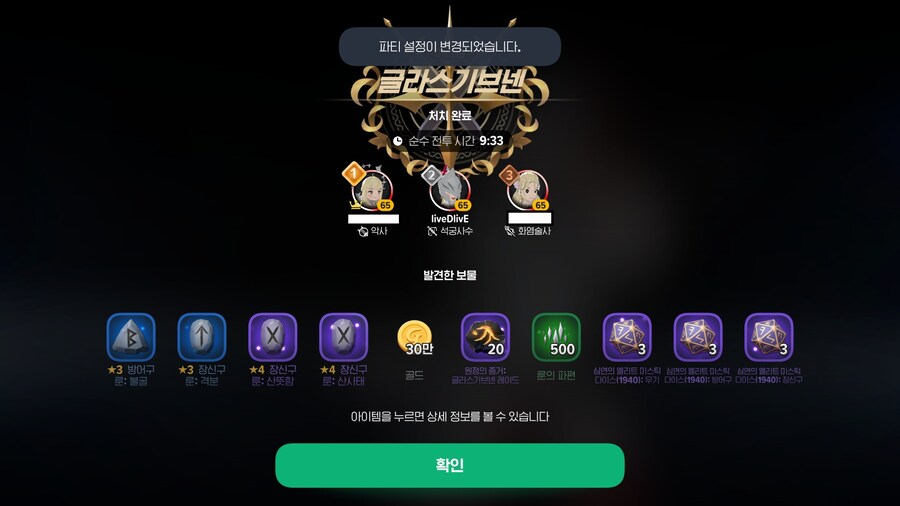Click the 석궁사수 class label
Screen dimensions: 900x506
pos(456,231)
